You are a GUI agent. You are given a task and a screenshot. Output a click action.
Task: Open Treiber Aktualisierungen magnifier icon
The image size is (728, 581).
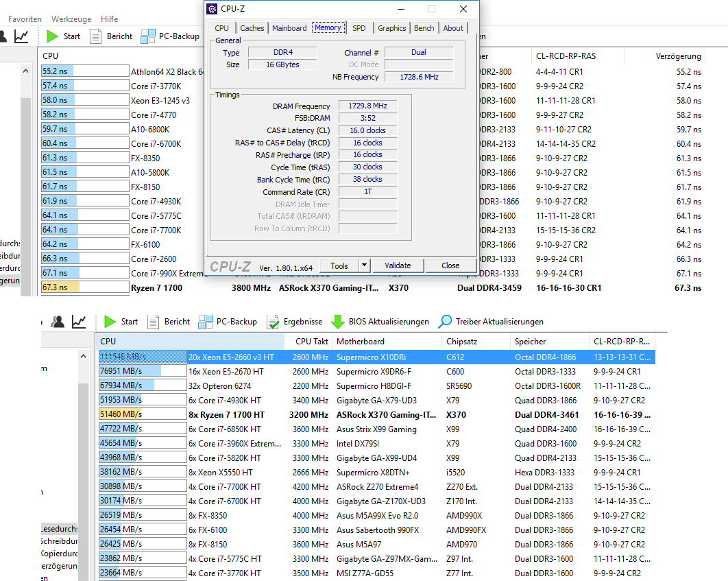(x=445, y=322)
